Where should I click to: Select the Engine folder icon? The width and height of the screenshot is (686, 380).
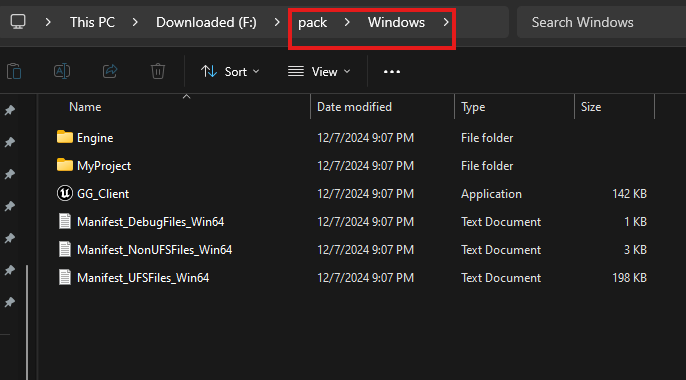click(65, 137)
